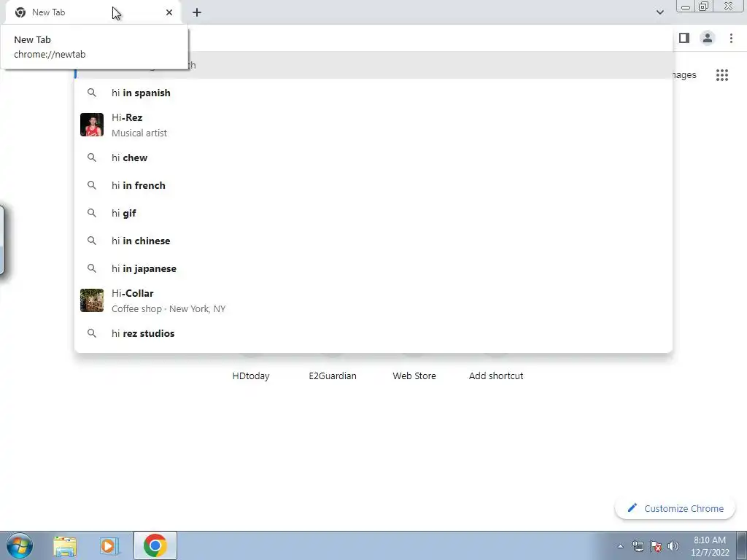Show hidden system tray icons
The width and height of the screenshot is (747, 560).
pos(620,546)
